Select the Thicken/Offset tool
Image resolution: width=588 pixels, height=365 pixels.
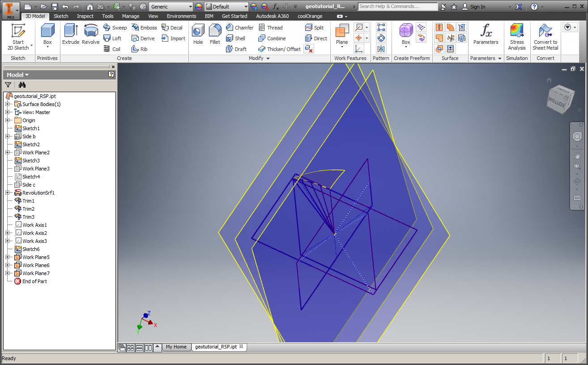[279, 49]
